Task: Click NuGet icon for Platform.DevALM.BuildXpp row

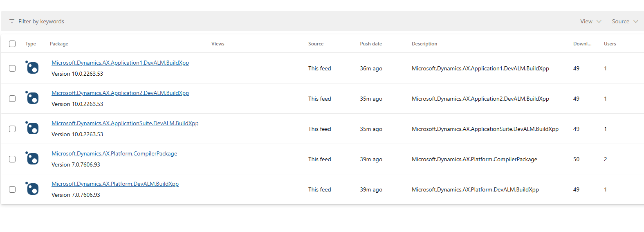Action: [x=32, y=189]
